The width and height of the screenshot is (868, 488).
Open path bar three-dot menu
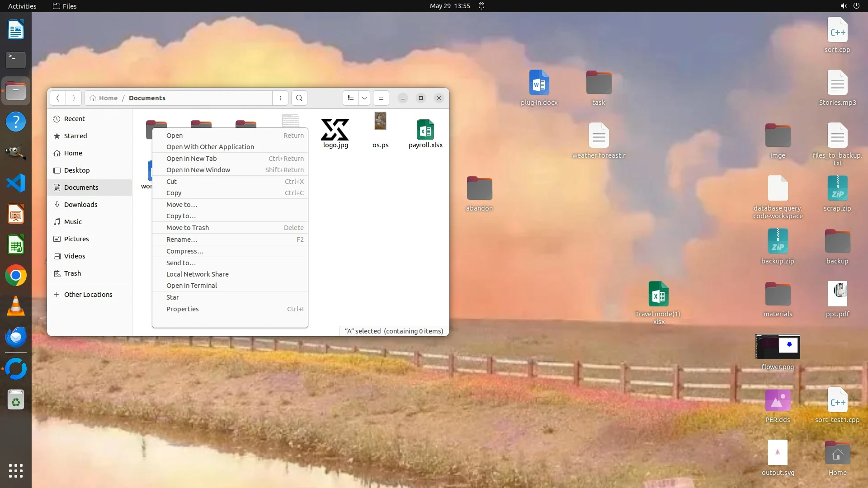pyautogui.click(x=280, y=98)
